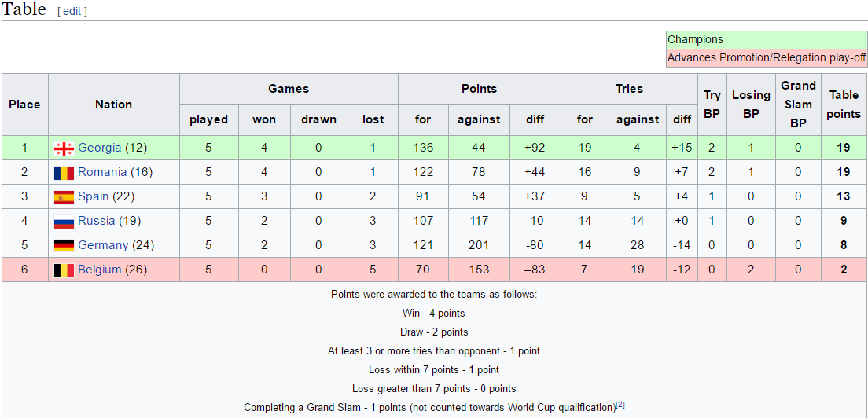Click the Belgium flag icon
Image resolution: width=868 pixels, height=418 pixels.
pos(64,270)
